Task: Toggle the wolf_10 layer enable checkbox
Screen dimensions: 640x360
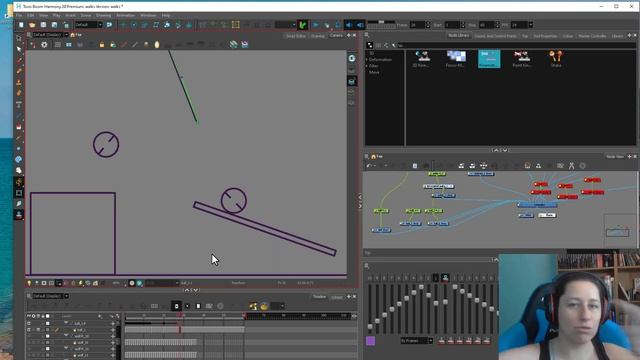Action: tap(29, 343)
